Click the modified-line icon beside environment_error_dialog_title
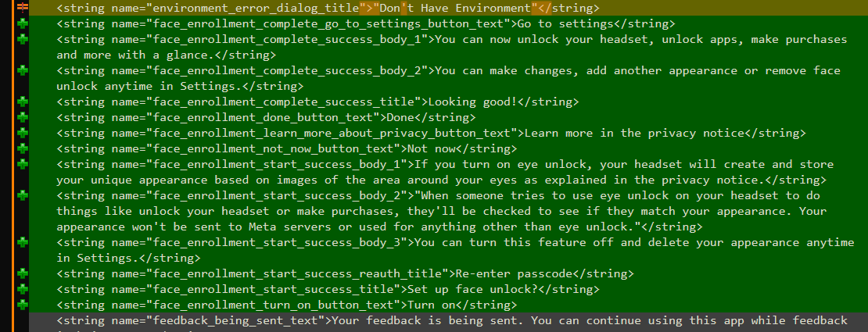Image resolution: width=868 pixels, height=332 pixels. coord(23,8)
